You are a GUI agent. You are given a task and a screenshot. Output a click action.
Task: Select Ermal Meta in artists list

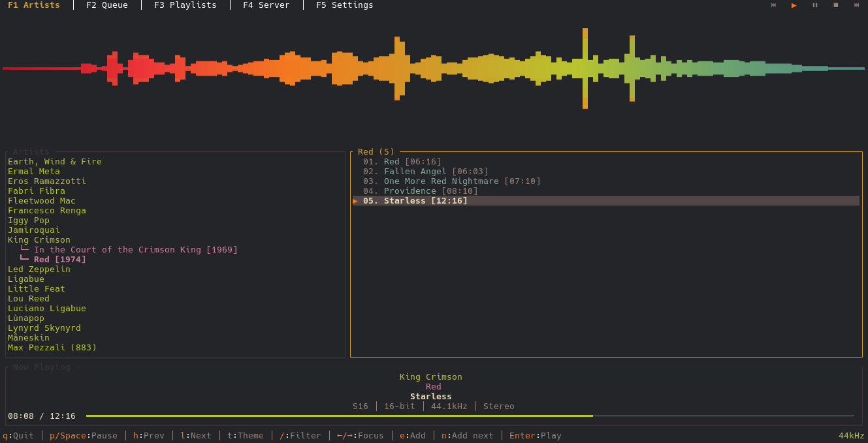point(34,172)
